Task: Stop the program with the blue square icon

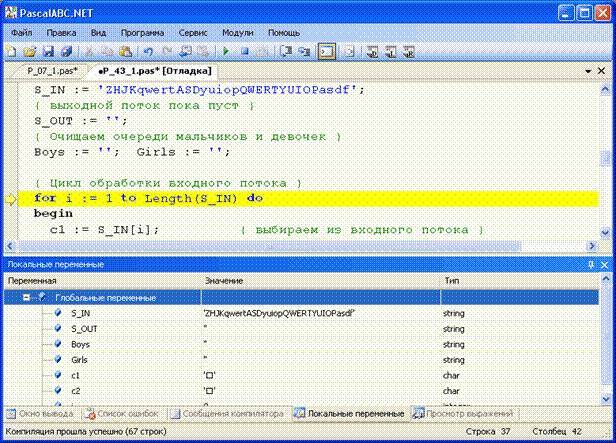Action: point(244,52)
